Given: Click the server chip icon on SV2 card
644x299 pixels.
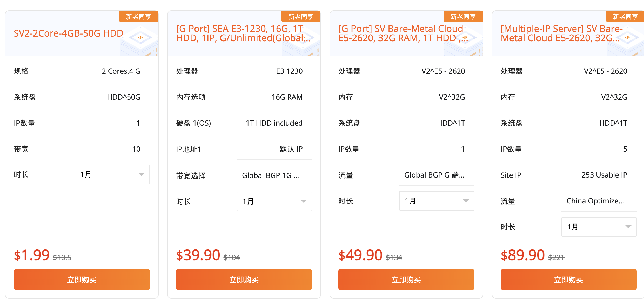Looking at the screenshot, I should (x=140, y=38).
